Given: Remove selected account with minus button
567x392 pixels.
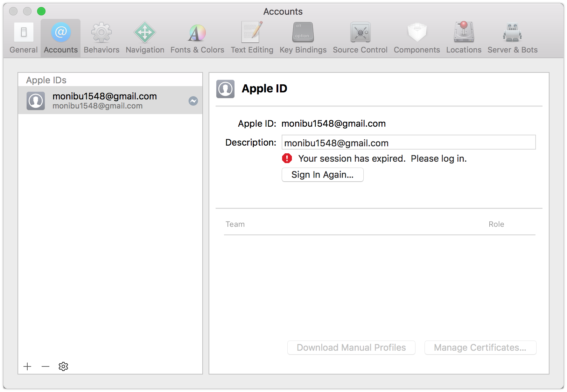Looking at the screenshot, I should 45,366.
